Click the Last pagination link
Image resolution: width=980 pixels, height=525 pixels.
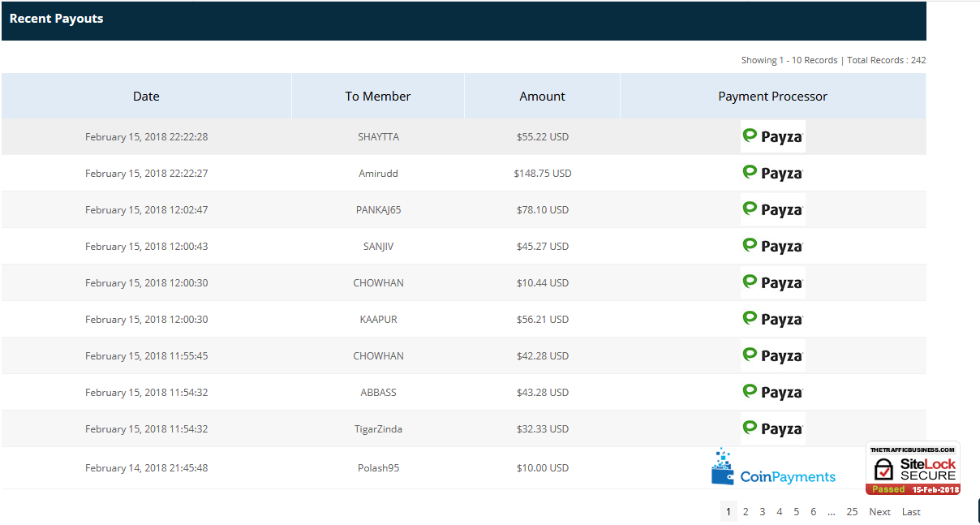point(911,512)
